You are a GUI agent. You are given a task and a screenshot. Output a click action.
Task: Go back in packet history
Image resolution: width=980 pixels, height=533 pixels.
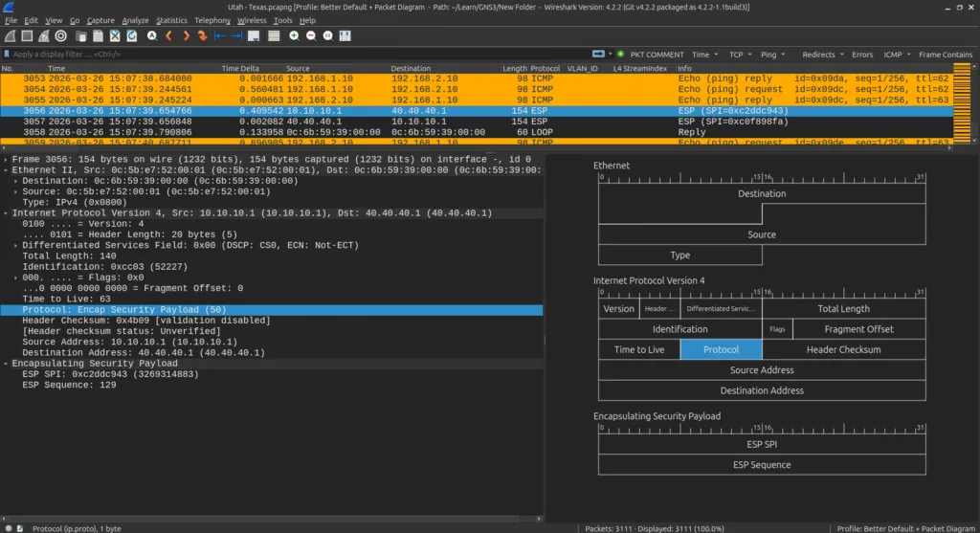168,36
